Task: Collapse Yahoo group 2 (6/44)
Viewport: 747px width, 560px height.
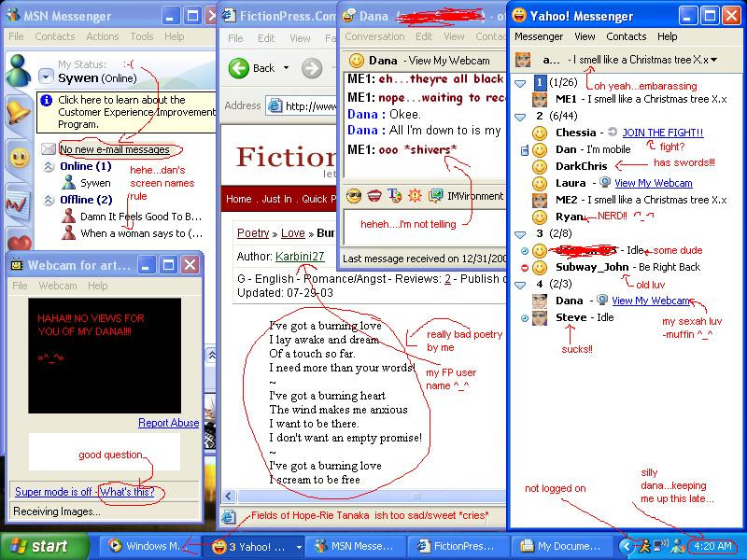Action: click(521, 117)
